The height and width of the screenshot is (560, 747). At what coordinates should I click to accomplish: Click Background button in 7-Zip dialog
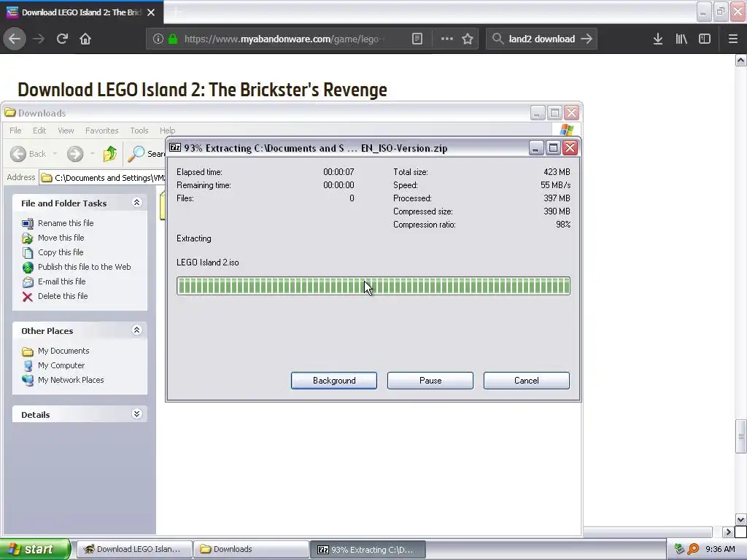334,381
